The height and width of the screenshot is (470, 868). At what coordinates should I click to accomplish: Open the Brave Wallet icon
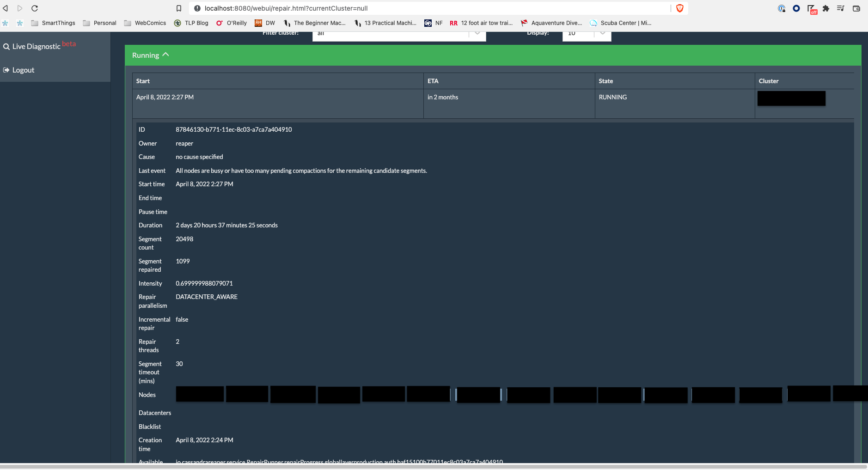(856, 8)
